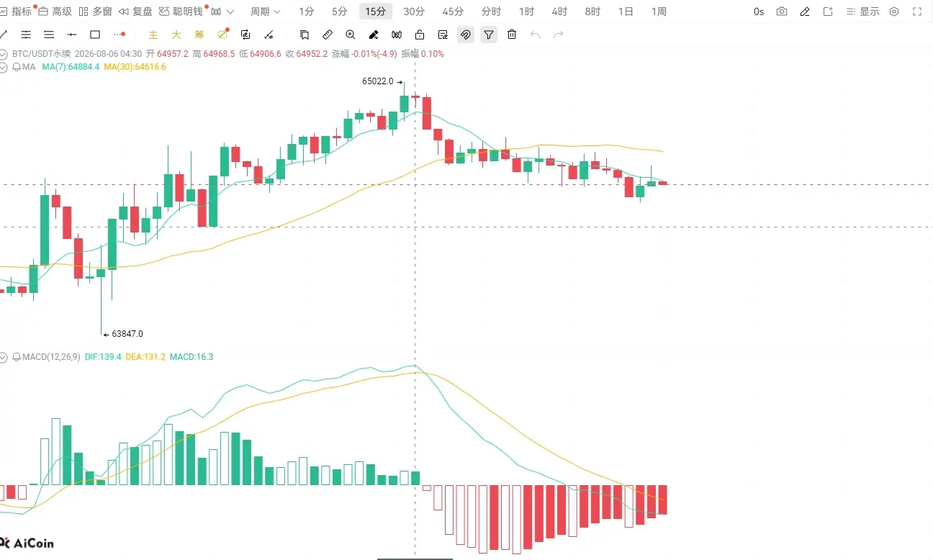Activate the zoom-in magnifier tool
The image size is (933, 560).
click(x=351, y=35)
